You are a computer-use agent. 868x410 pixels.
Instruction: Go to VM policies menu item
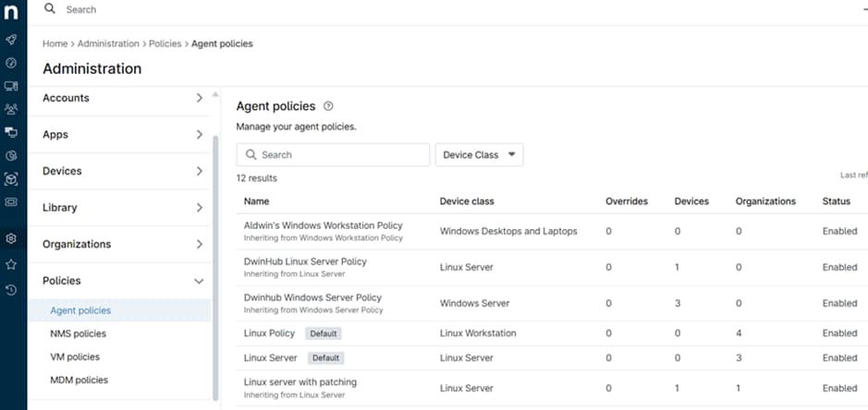tap(75, 356)
